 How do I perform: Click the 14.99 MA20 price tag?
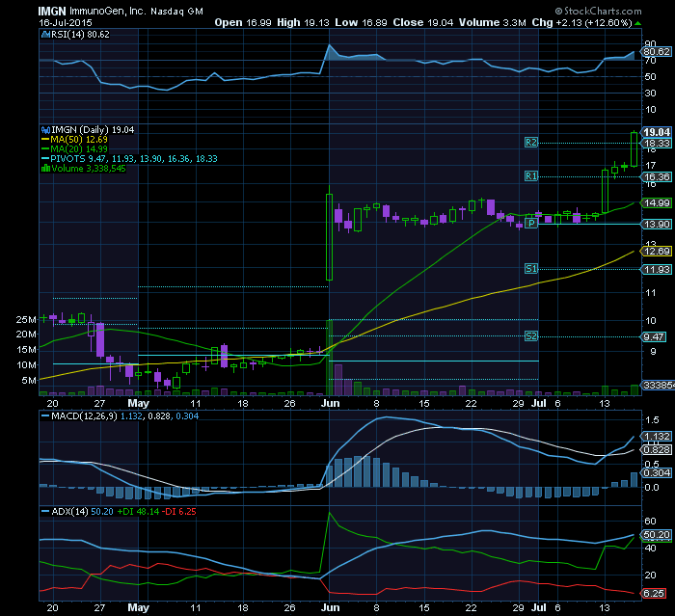pos(657,202)
